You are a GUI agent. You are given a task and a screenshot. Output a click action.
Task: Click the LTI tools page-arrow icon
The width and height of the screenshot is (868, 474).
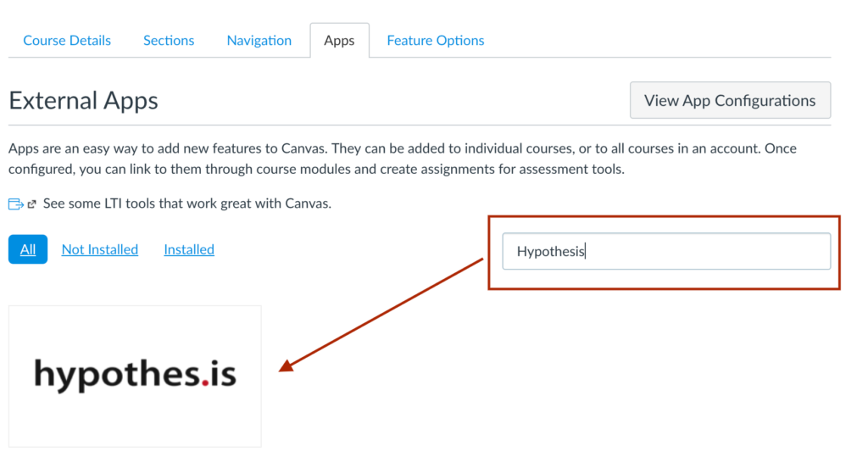pos(16,204)
